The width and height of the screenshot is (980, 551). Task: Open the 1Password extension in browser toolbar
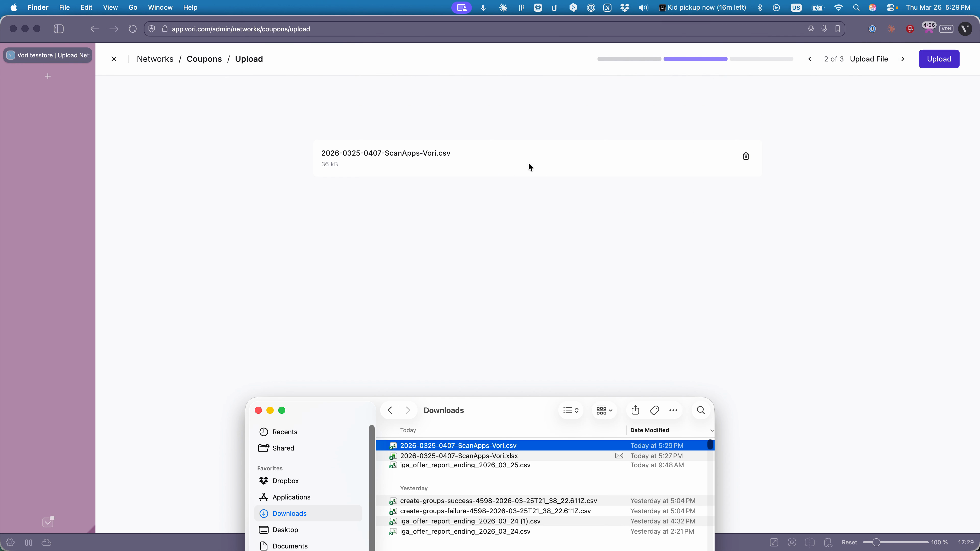click(872, 29)
